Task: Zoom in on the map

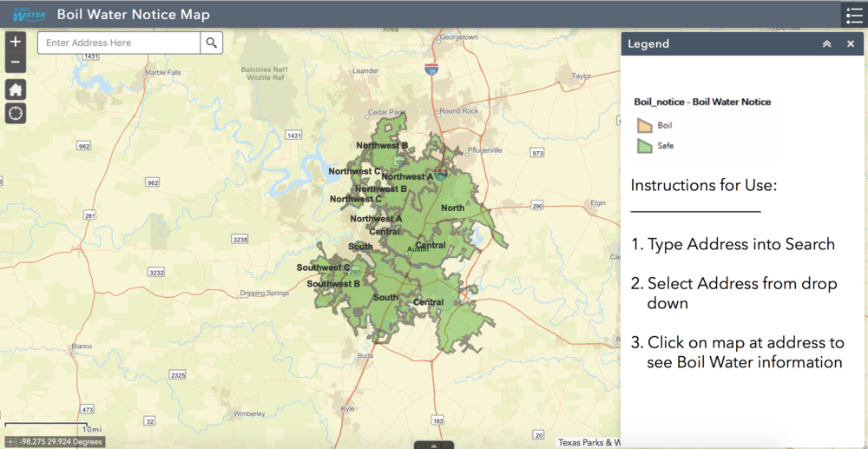Action: click(x=16, y=42)
